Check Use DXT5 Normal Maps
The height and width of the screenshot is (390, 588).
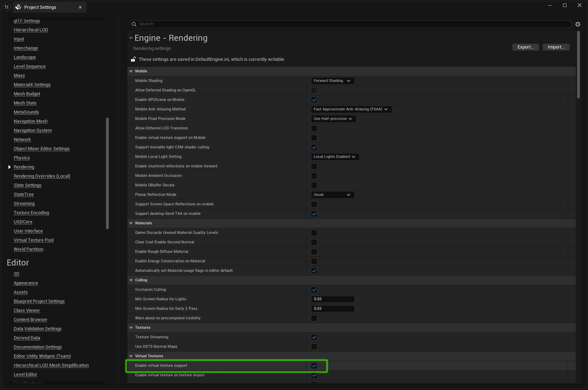(314, 347)
